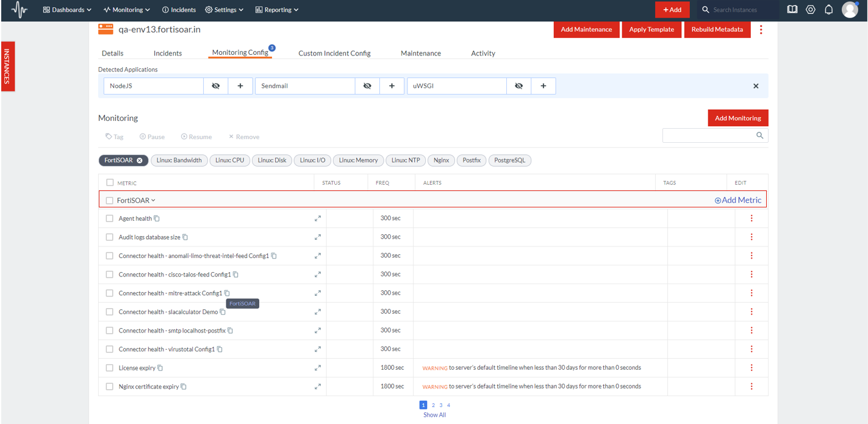Image resolution: width=868 pixels, height=424 pixels.
Task: Click the Add Monitoring button
Action: (738, 118)
